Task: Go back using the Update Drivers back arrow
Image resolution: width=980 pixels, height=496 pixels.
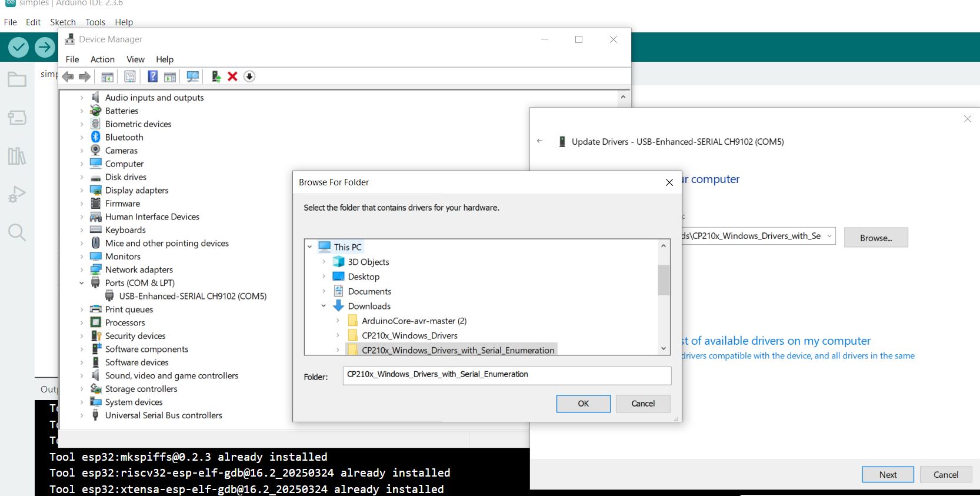Action: (x=540, y=141)
